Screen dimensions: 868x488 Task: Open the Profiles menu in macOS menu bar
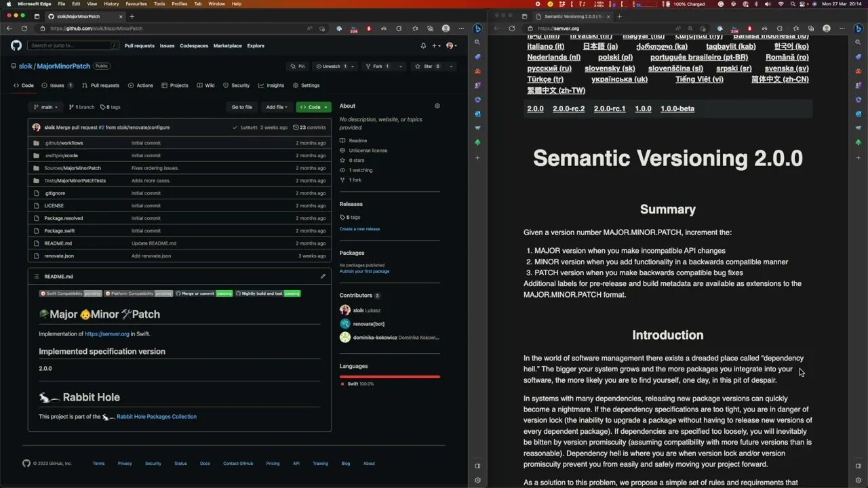click(x=180, y=3)
